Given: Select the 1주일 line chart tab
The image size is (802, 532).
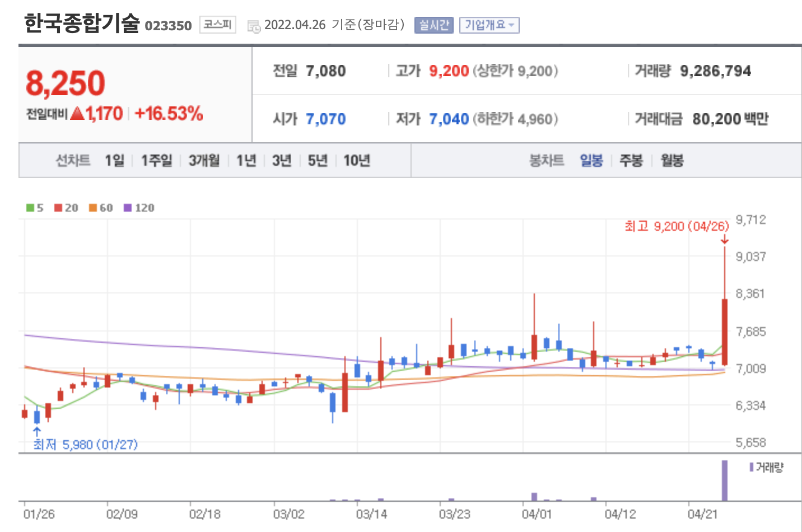Looking at the screenshot, I should click(x=156, y=161).
